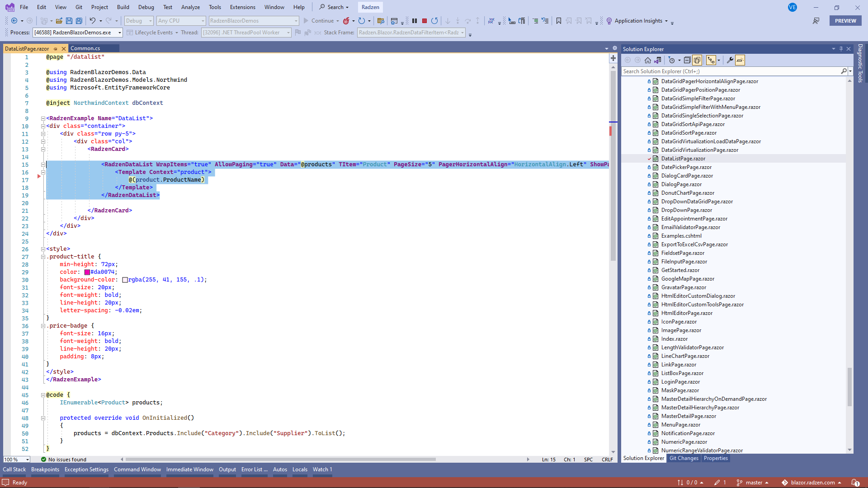Open the Git menu
This screenshot has width=868, height=488.
(x=79, y=7)
